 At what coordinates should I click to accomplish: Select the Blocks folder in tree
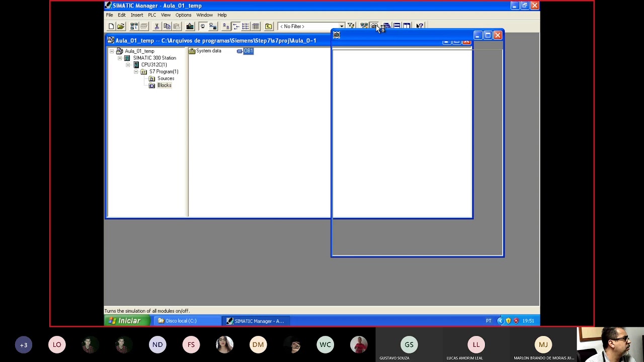coord(164,85)
